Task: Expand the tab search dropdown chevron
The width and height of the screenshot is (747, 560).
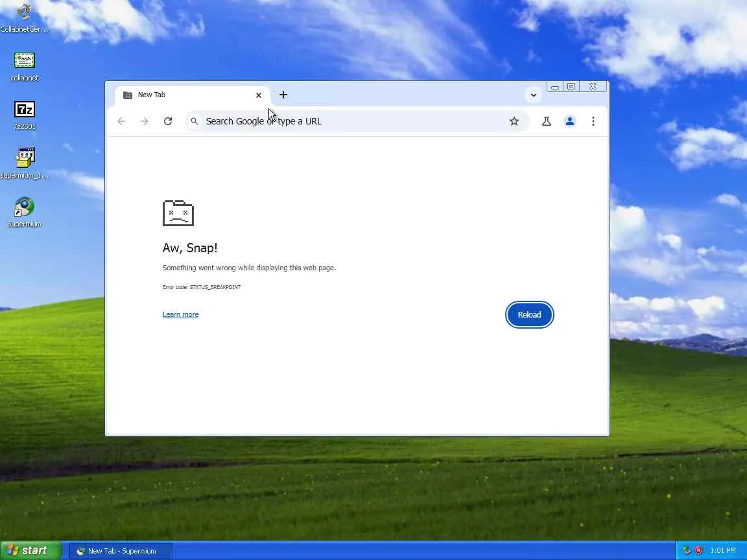Action: coord(534,95)
